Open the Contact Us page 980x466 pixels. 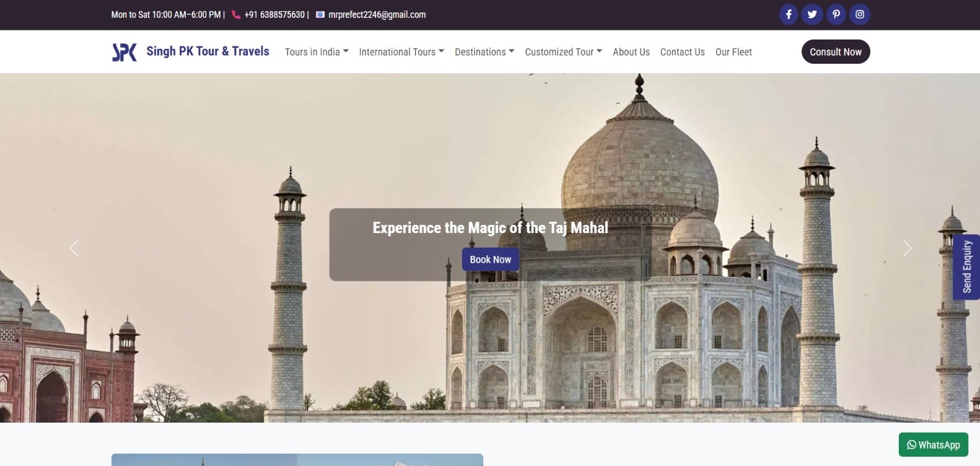coord(683,52)
